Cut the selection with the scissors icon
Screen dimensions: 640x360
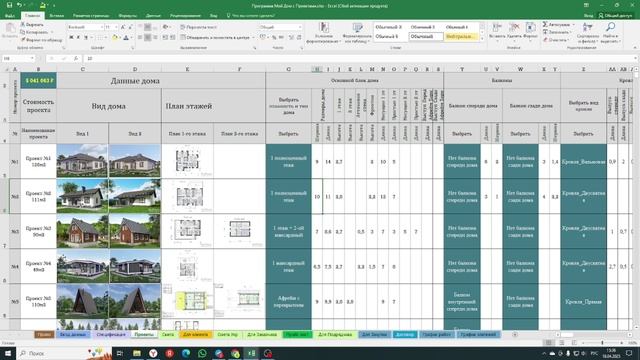click(23, 25)
